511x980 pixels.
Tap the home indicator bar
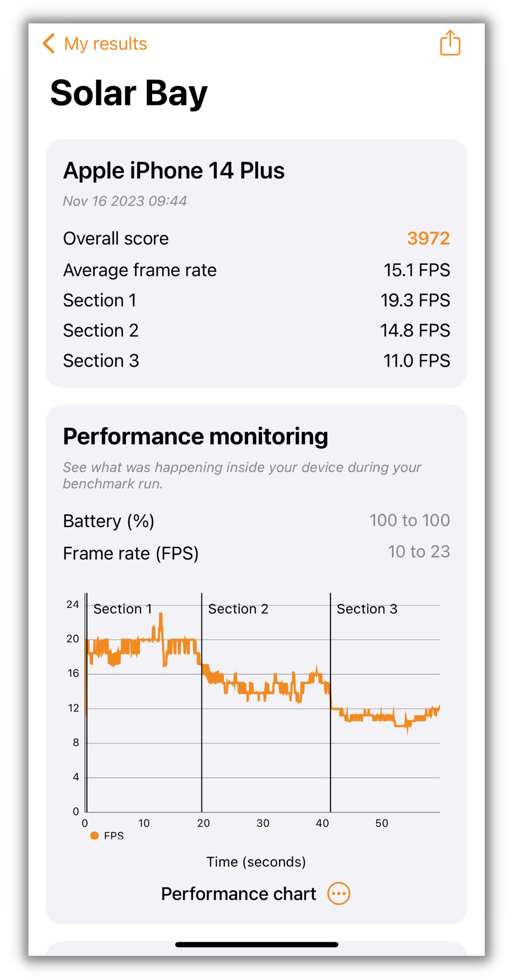pos(256,944)
